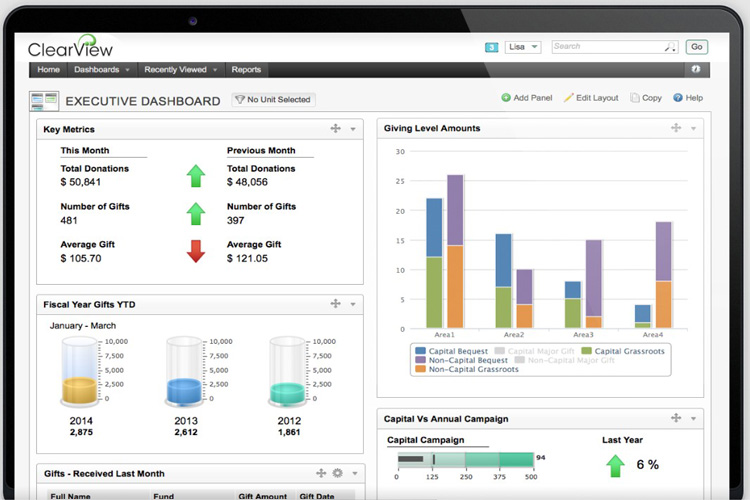Click the 2014 yellow cylinder gauge
The image size is (750, 500).
point(79,371)
